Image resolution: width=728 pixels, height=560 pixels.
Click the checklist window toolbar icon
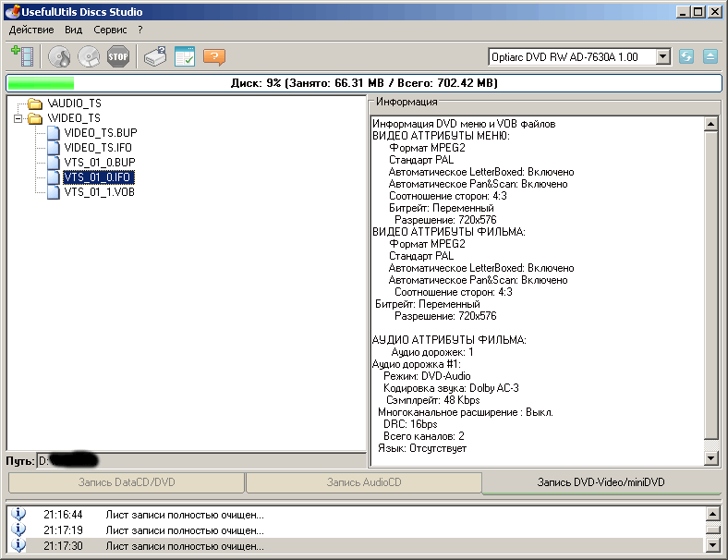click(x=185, y=56)
